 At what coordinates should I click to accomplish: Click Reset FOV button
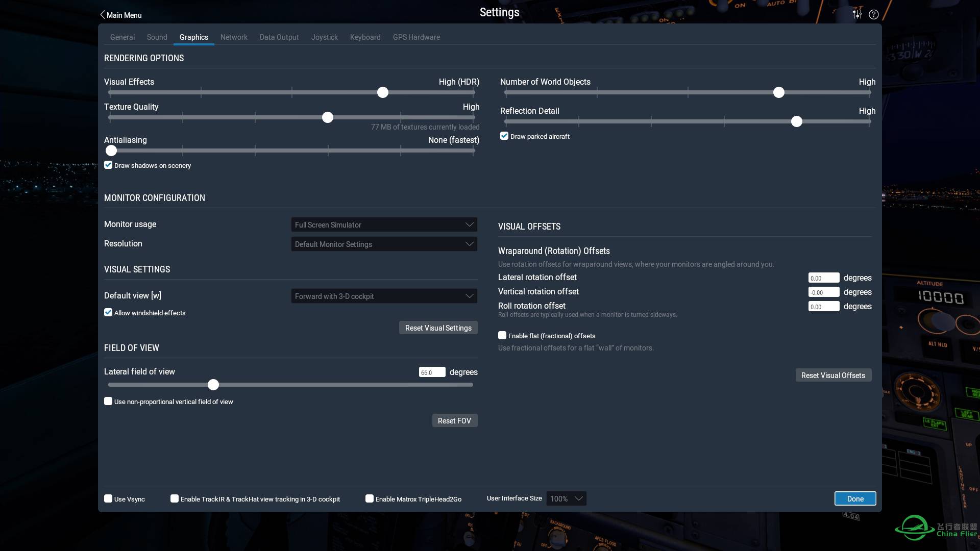click(x=455, y=420)
